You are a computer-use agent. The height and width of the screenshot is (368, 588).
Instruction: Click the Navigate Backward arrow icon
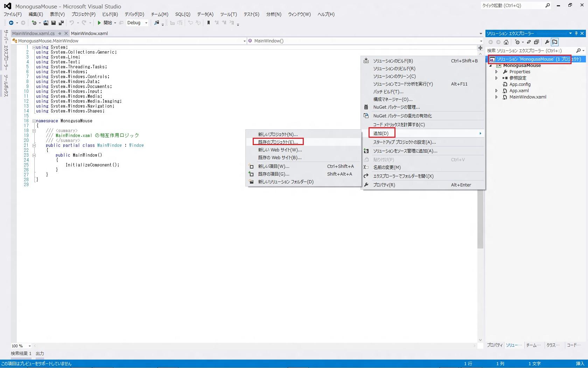click(x=11, y=23)
